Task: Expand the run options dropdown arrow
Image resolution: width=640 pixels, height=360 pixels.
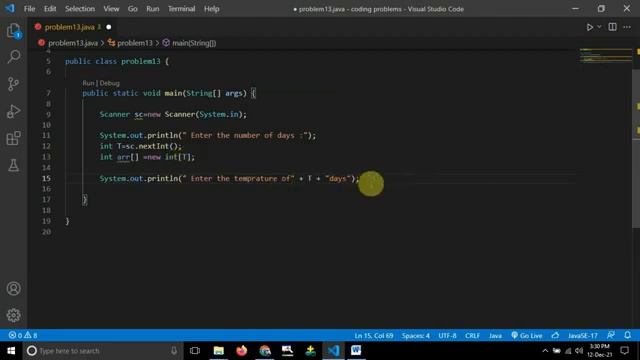Action: 599,27
